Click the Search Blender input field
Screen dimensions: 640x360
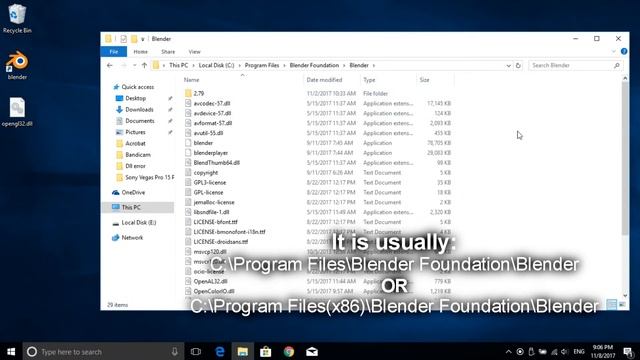(576, 65)
